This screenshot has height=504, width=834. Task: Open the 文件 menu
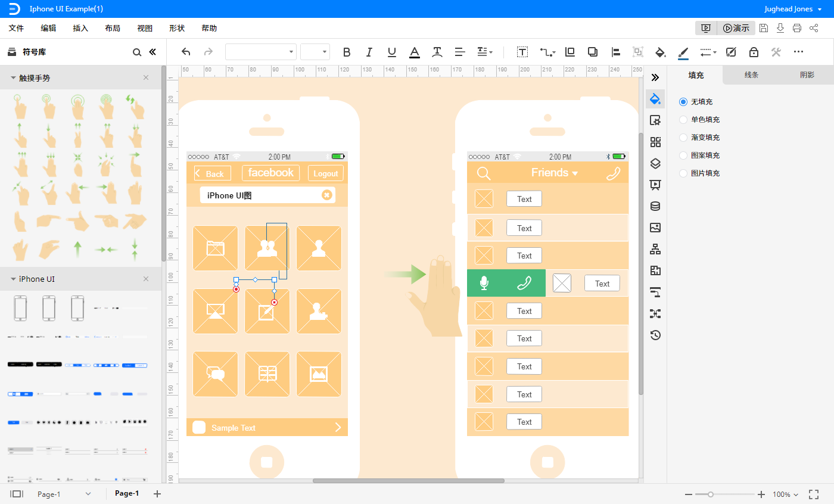pos(16,28)
